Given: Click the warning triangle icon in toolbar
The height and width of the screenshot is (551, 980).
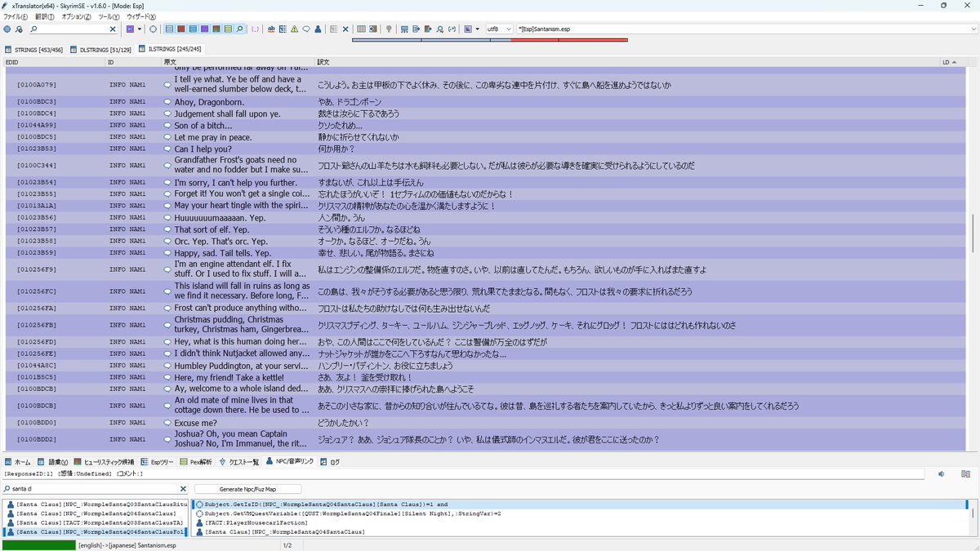Looking at the screenshot, I should click(x=294, y=29).
